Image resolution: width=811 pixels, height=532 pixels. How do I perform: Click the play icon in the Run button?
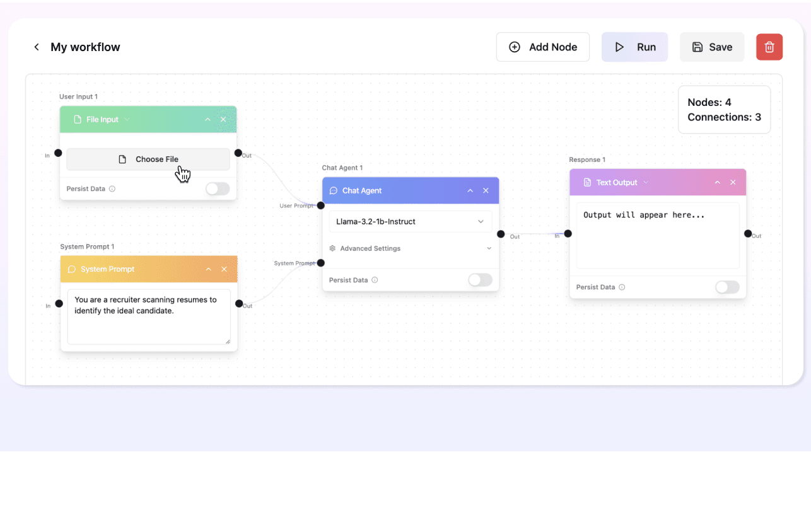[620, 47]
